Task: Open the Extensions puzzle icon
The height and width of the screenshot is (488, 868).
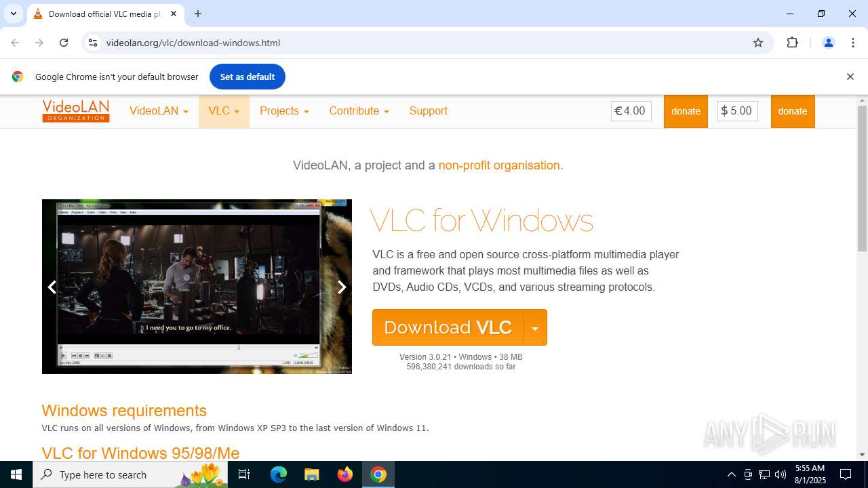Action: tap(792, 43)
